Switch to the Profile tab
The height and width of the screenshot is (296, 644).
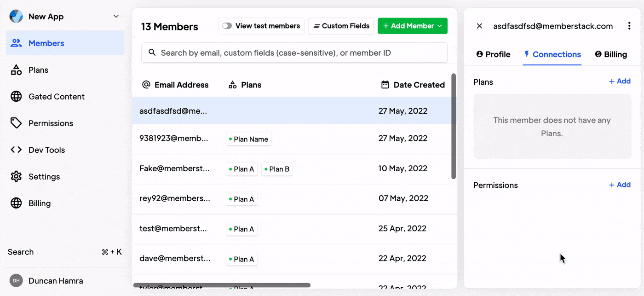493,54
